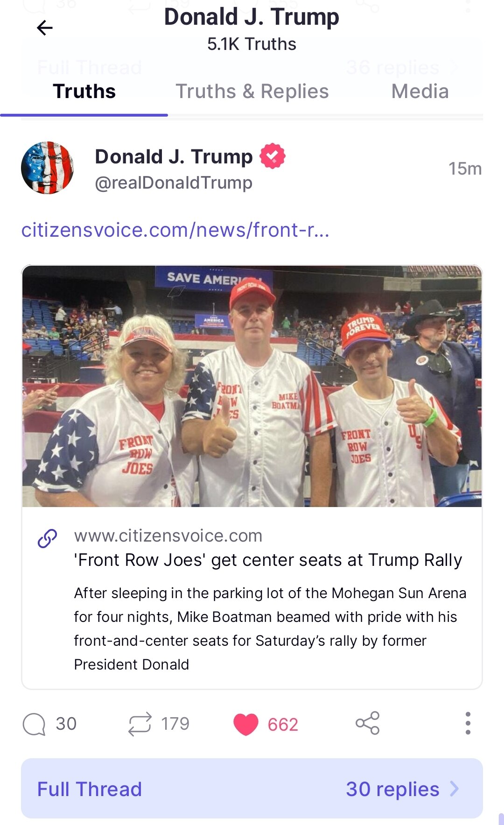Open the www.citizensvoice.com article card
The height and width of the screenshot is (825, 504).
[169, 536]
